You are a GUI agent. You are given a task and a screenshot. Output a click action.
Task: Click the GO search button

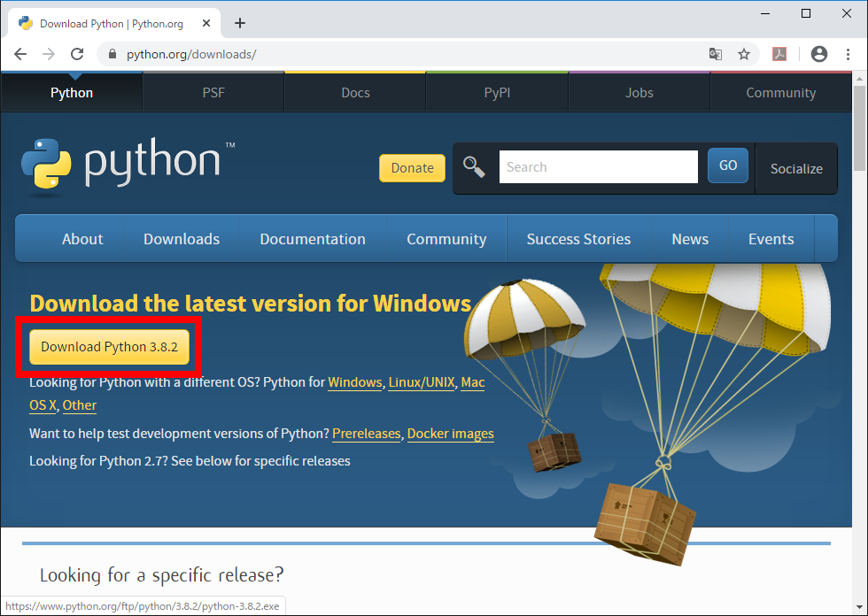(x=728, y=166)
